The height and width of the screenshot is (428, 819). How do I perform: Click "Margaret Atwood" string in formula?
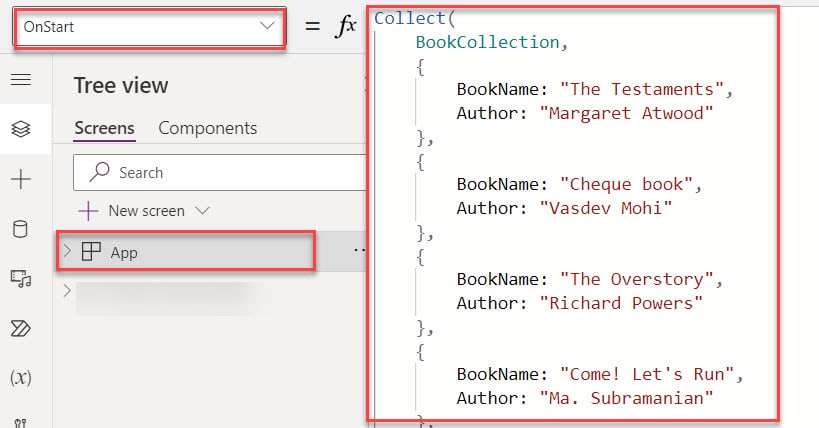point(626,113)
